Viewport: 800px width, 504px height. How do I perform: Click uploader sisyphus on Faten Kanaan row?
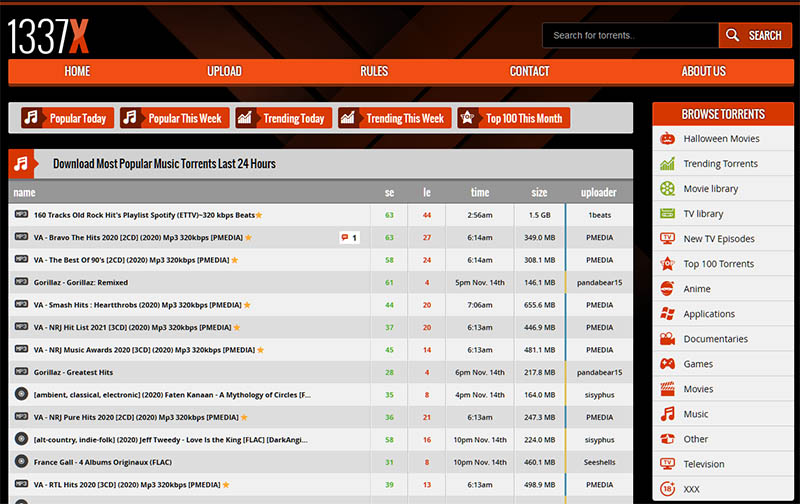599,395
